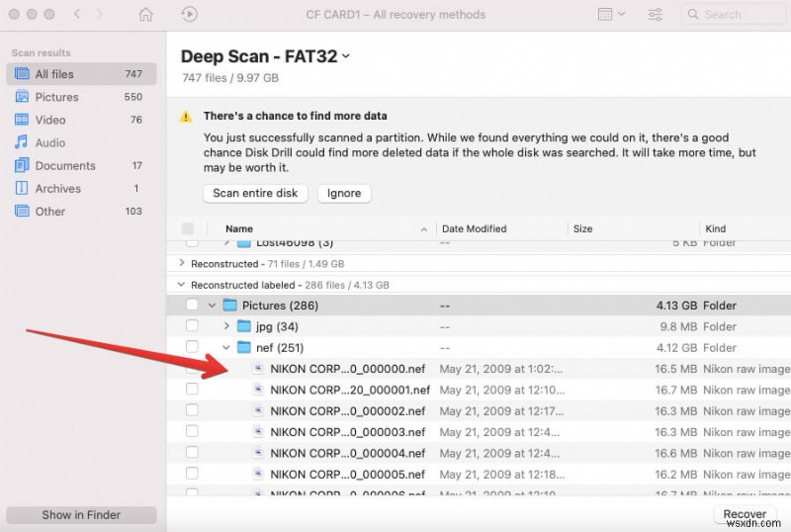Viewport: 791px width, 532px height.
Task: Sort by Date Modified column
Action: tap(475, 228)
